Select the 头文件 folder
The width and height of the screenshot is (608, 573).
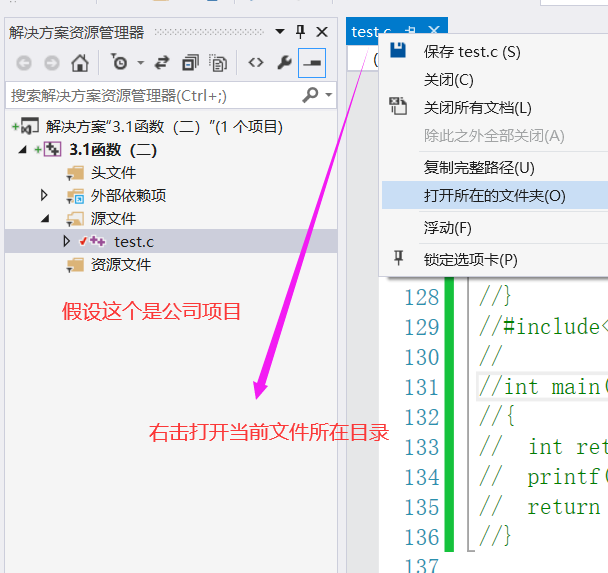113,173
